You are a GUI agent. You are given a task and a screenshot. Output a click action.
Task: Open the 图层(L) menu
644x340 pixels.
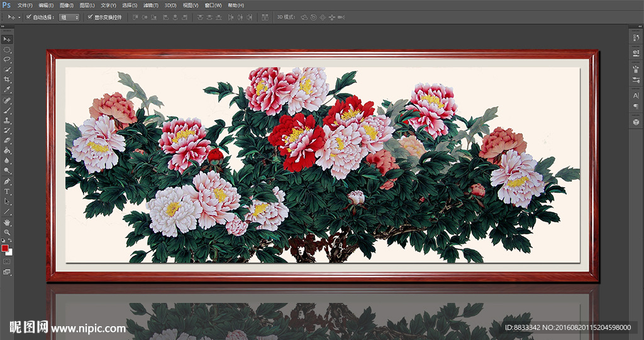[87, 5]
